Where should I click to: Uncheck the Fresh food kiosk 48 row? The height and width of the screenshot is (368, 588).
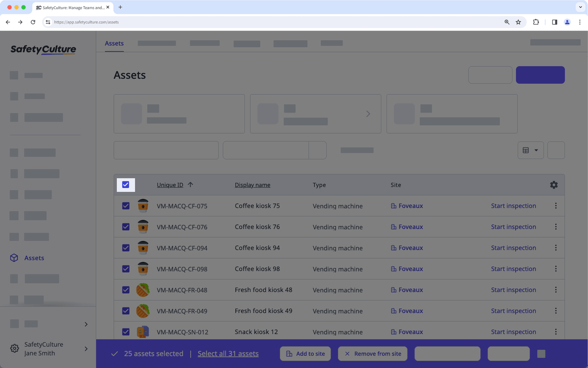click(126, 290)
